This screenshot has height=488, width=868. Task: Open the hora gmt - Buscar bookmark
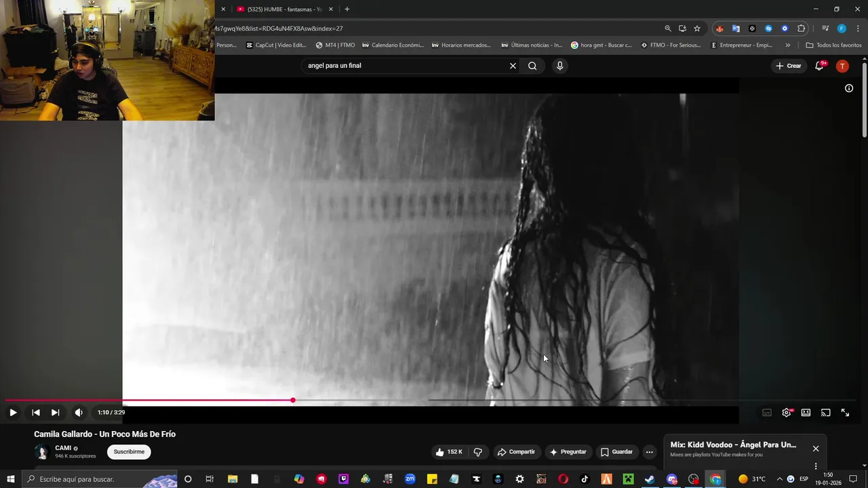tap(601, 45)
